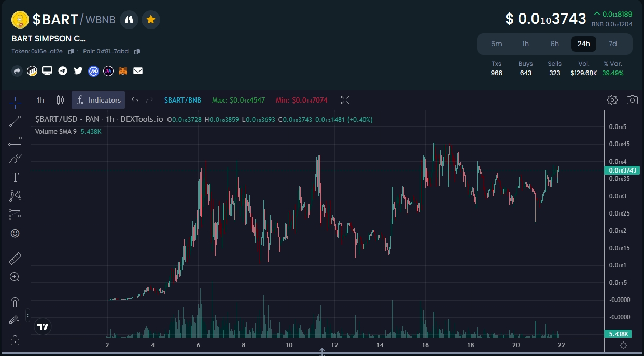This screenshot has width=644, height=356.
Task: Click the share arrow icon
Action: (x=17, y=71)
